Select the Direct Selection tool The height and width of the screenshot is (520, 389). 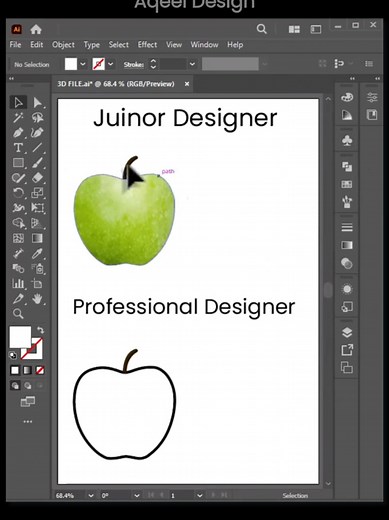pos(37,103)
